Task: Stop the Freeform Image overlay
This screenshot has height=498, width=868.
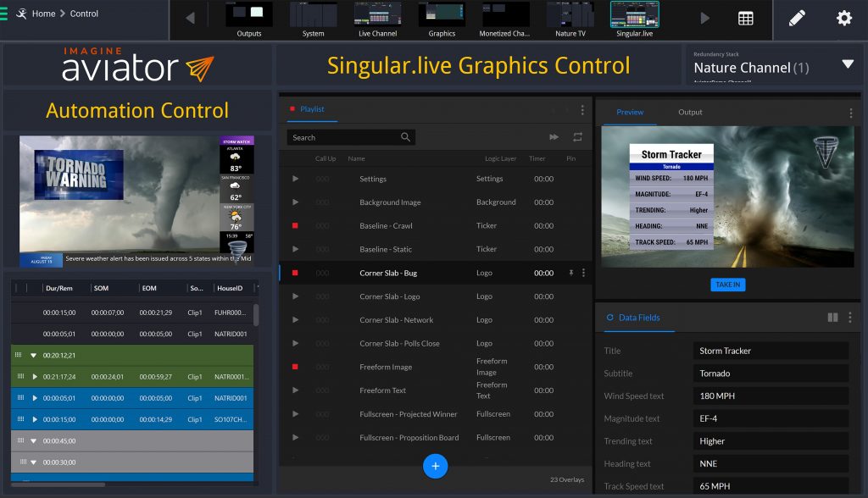Action: 295,367
